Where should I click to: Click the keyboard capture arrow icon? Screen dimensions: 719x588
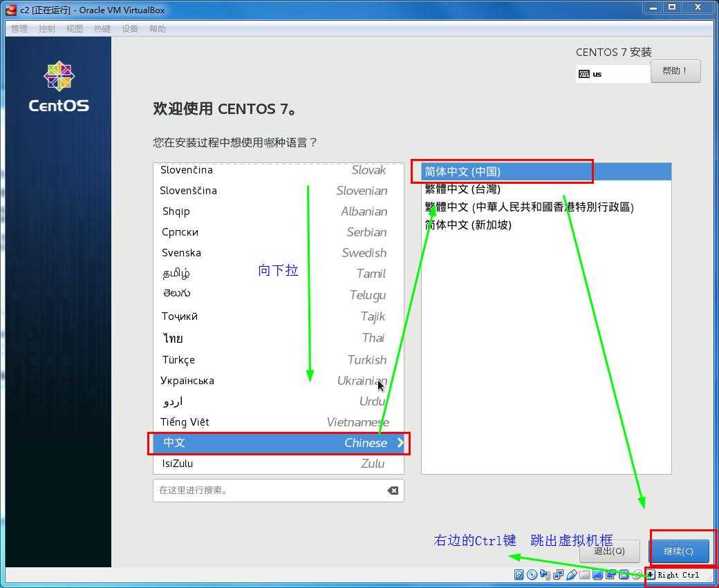tap(651, 574)
